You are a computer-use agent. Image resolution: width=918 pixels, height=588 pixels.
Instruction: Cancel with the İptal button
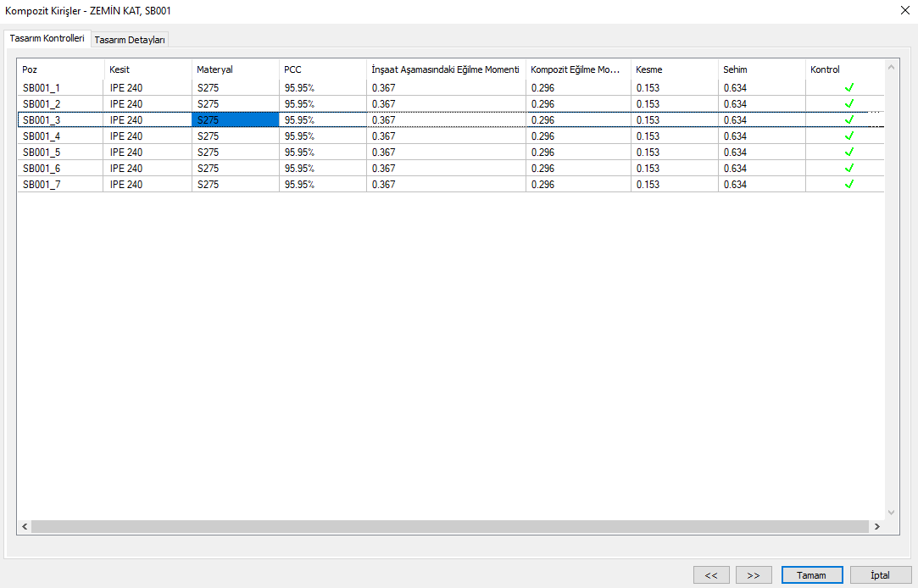(x=880, y=575)
